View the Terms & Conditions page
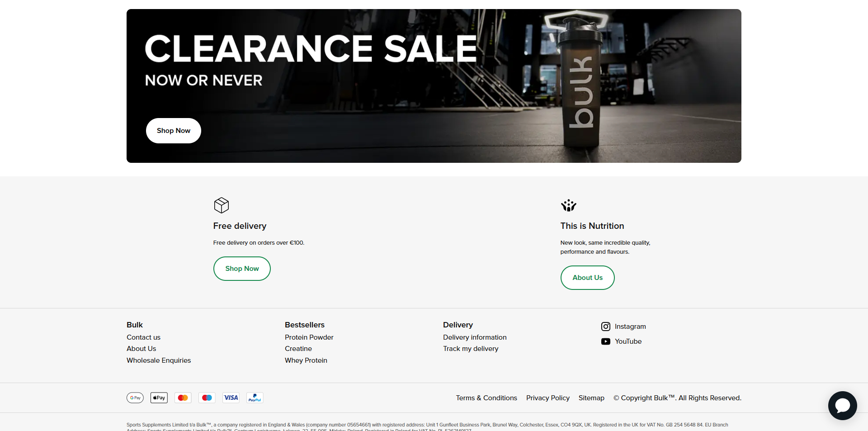The height and width of the screenshot is (431, 868). pyautogui.click(x=486, y=398)
